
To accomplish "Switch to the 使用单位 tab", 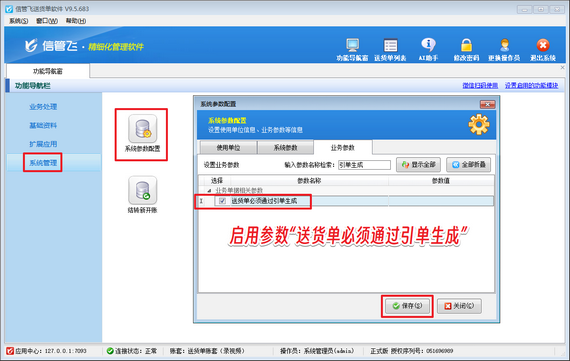I will pyautogui.click(x=228, y=148).
